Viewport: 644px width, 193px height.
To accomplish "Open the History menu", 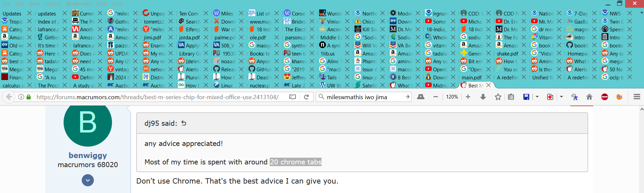I will 53,4.
